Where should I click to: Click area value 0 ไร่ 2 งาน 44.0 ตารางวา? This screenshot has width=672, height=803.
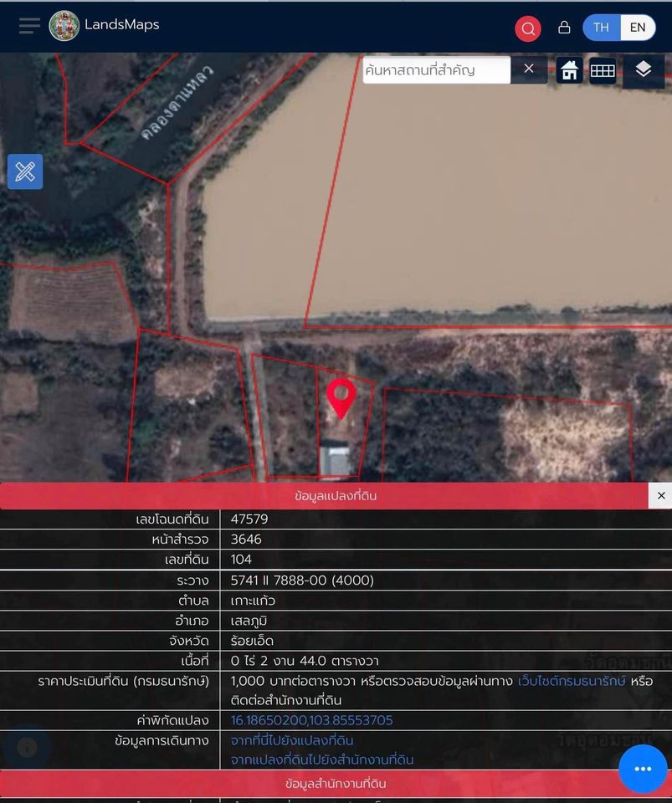point(305,661)
